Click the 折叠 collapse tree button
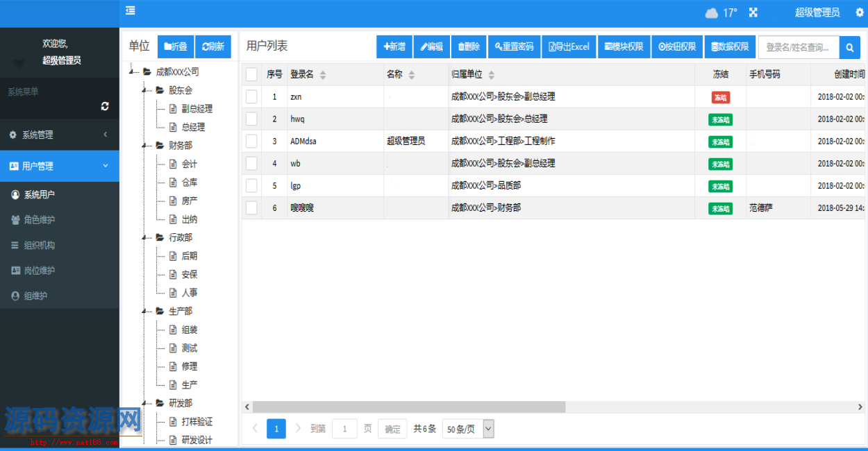This screenshot has width=868, height=451. (176, 46)
